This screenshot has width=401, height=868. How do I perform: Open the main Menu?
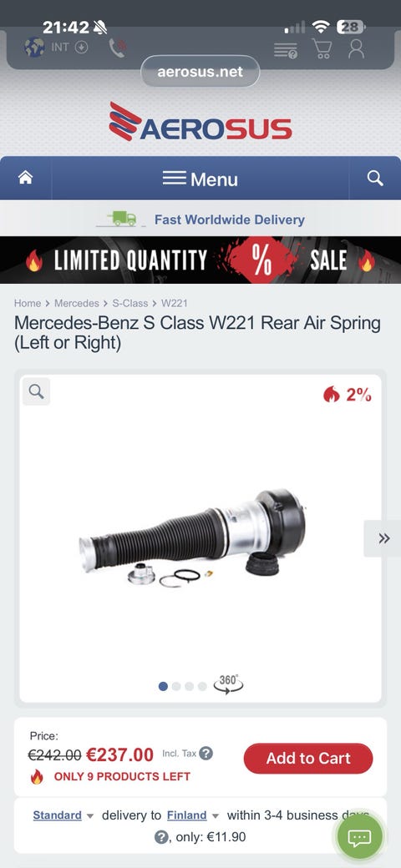pyautogui.click(x=200, y=179)
